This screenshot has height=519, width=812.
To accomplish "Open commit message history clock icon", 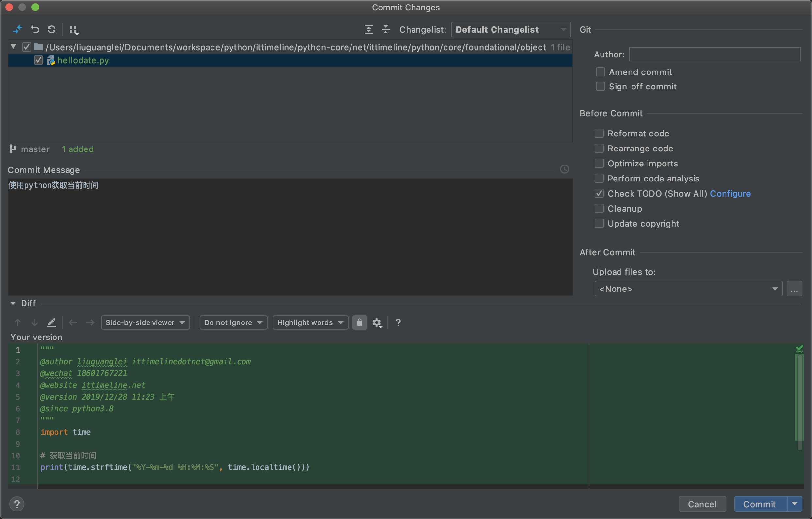I will coord(565,169).
